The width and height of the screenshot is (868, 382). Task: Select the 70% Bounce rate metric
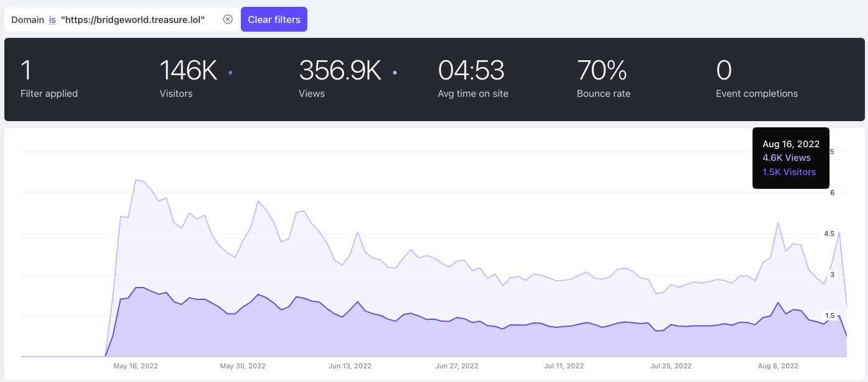(604, 78)
